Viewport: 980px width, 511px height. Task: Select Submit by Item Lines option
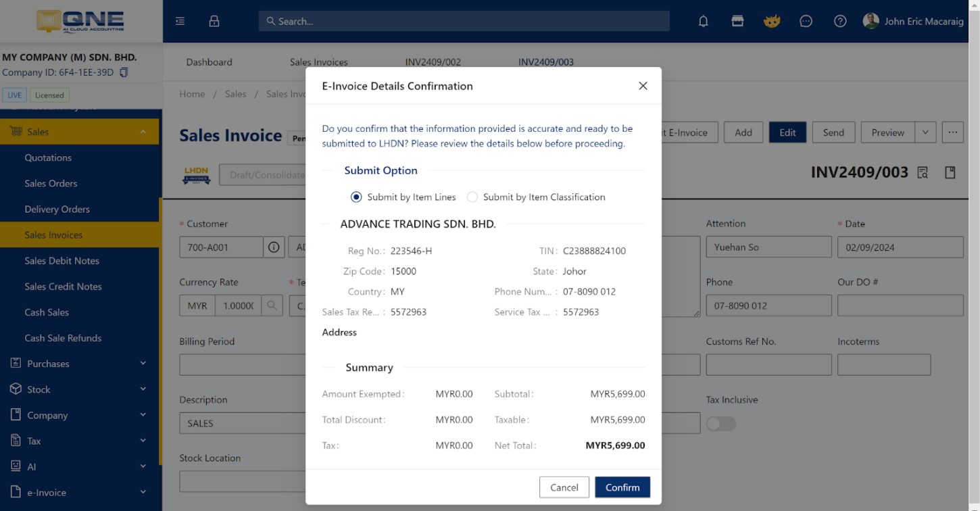tap(356, 197)
